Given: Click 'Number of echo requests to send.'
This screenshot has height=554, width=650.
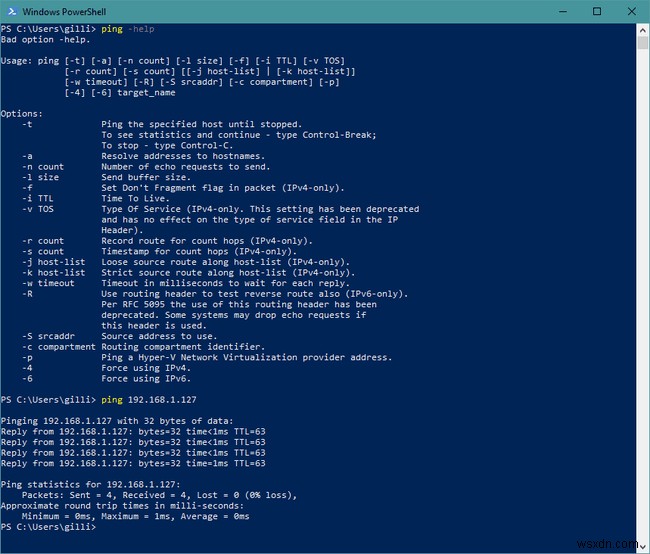Looking at the screenshot, I should click(186, 167).
